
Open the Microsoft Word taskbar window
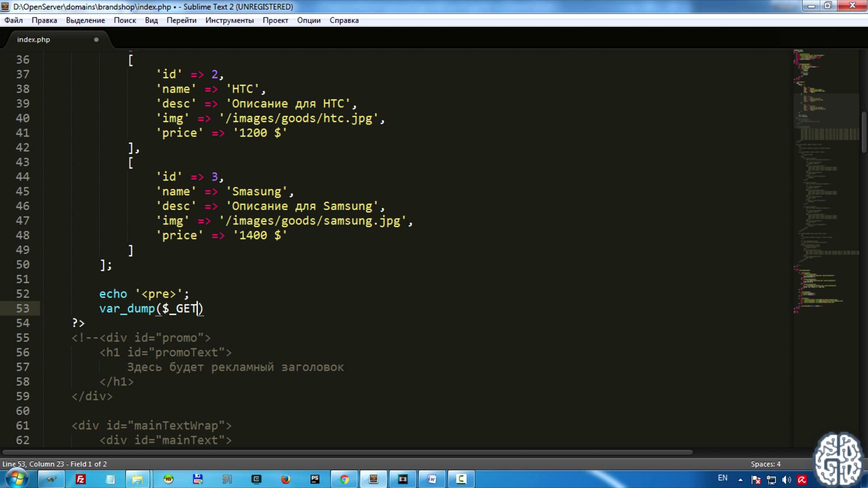[x=432, y=479]
